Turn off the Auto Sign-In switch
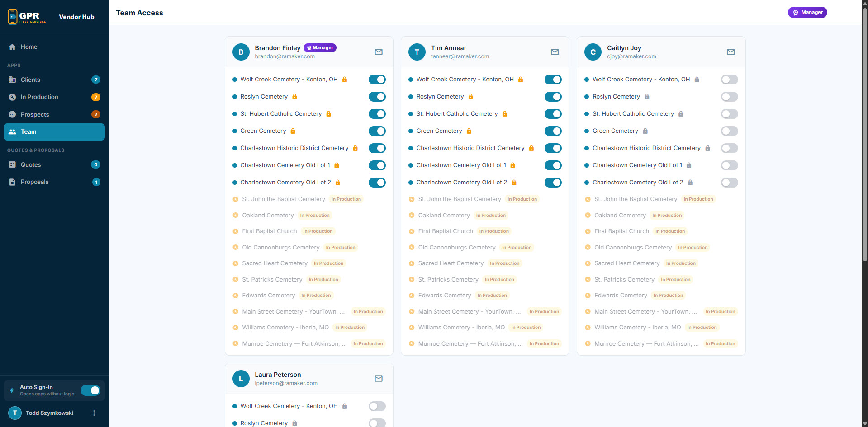 coord(90,390)
